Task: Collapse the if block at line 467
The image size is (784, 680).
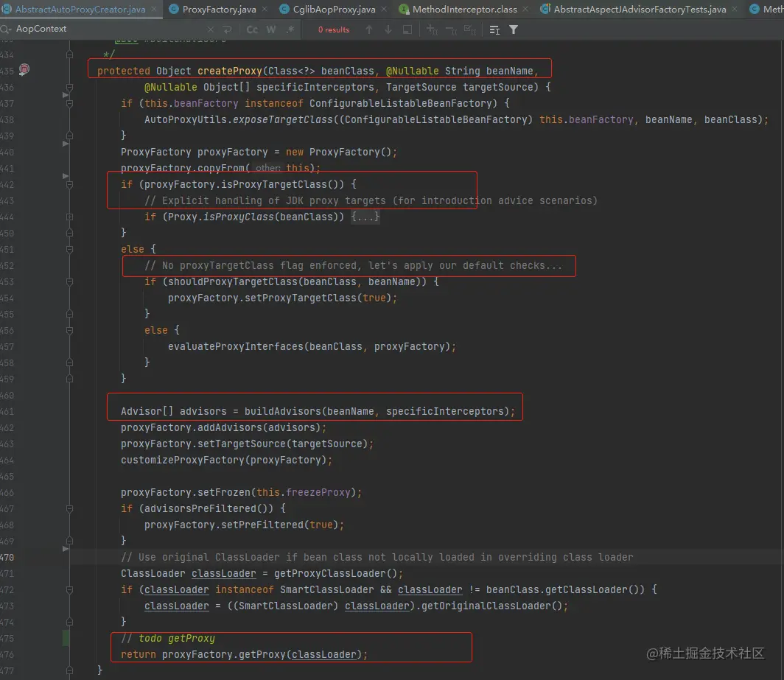Action: pyautogui.click(x=69, y=508)
